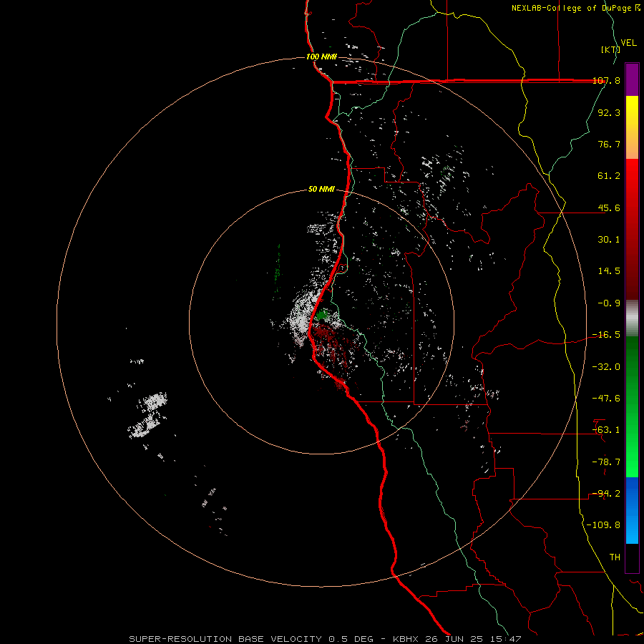Click the Super-Resolution Base Velocity caption
The image size is (644, 644).
pyautogui.click(x=325, y=639)
